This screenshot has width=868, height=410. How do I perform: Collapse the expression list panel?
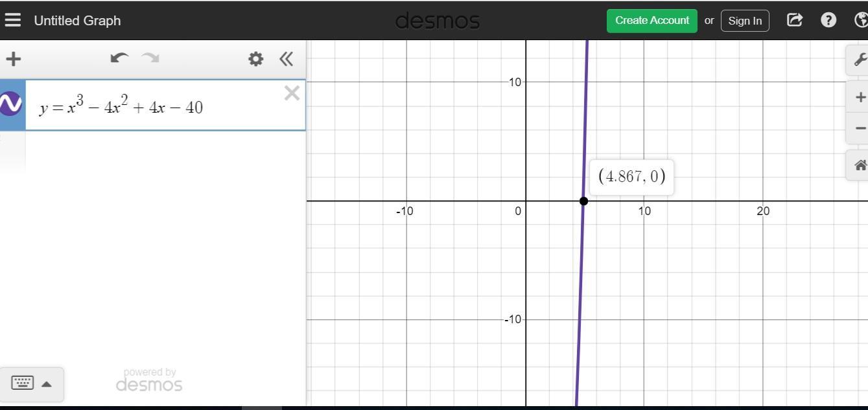tap(286, 59)
